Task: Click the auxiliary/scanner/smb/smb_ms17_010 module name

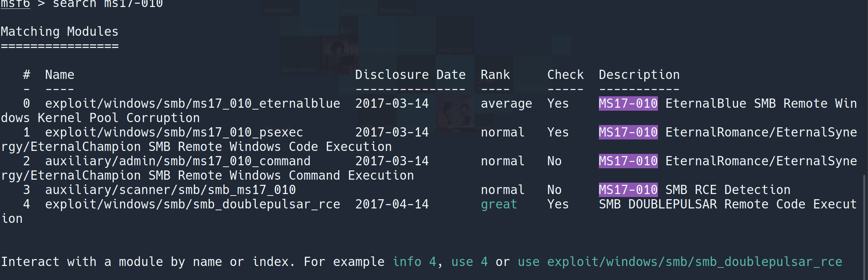Action: coord(170,190)
